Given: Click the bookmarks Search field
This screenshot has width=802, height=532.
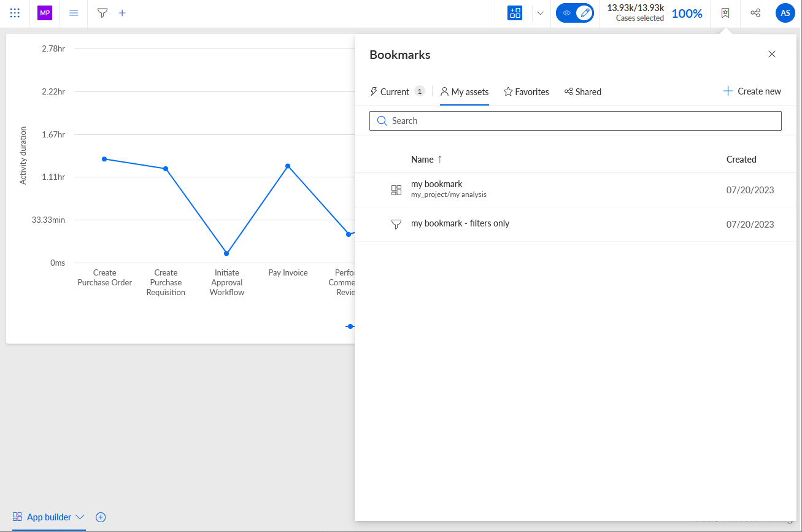Looking at the screenshot, I should point(576,121).
